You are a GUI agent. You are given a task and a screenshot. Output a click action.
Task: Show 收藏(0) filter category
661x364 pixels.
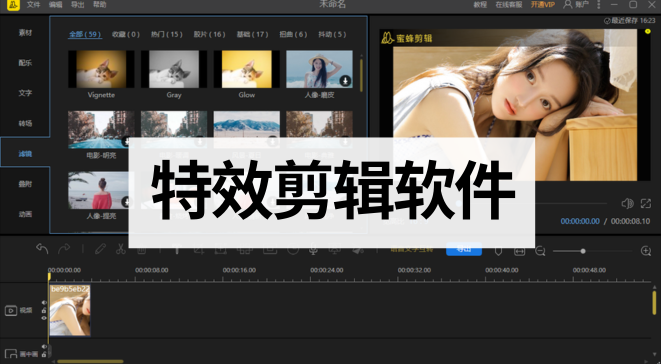126,34
